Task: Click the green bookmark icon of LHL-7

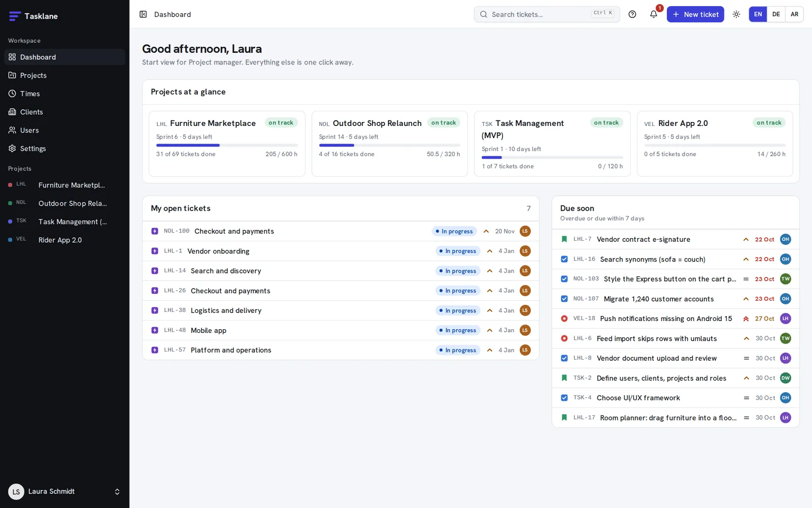Action: pos(564,239)
